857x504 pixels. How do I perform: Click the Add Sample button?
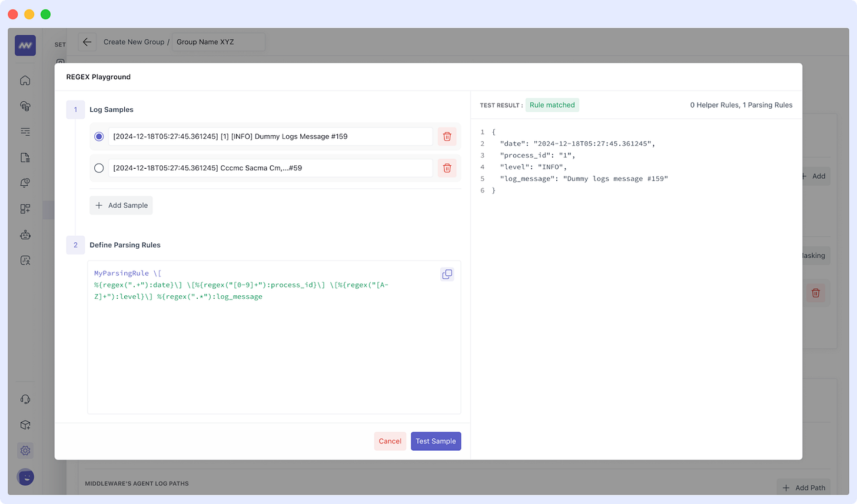121,205
